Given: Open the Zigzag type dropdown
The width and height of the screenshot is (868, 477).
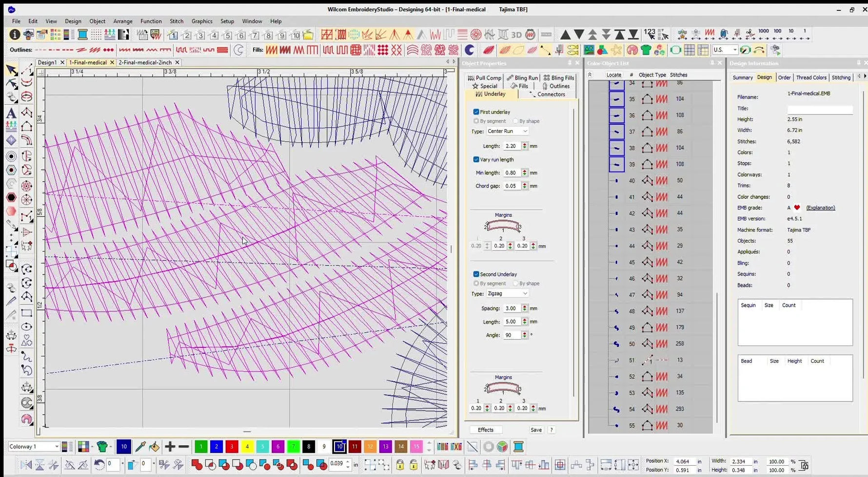Looking at the screenshot, I should click(507, 293).
